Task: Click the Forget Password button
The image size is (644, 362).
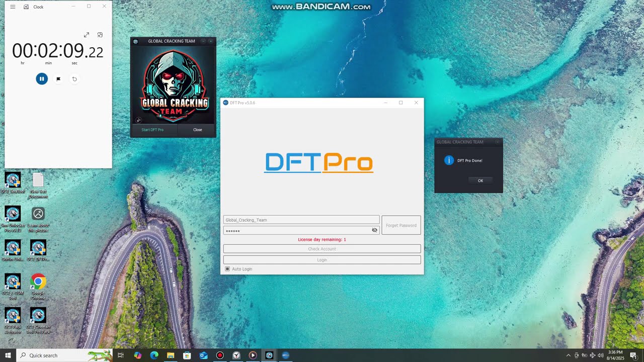Action: 401,225
